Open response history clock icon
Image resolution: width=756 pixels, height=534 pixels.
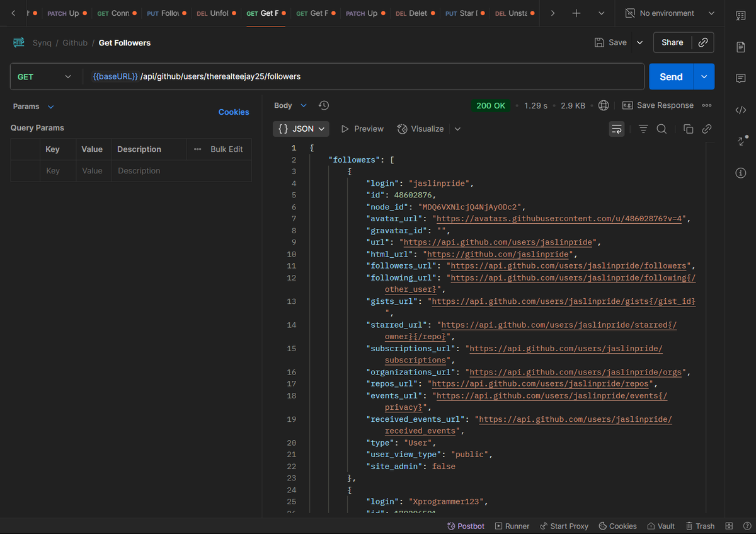coord(324,105)
